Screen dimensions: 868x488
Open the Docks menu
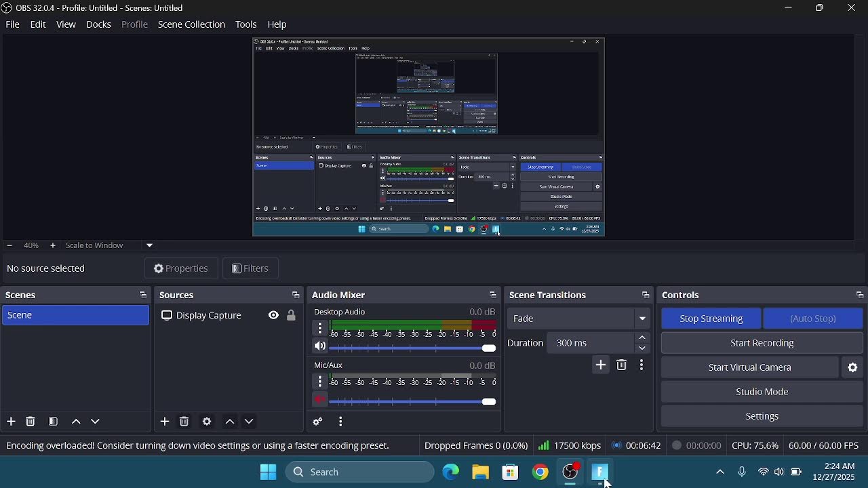click(98, 24)
